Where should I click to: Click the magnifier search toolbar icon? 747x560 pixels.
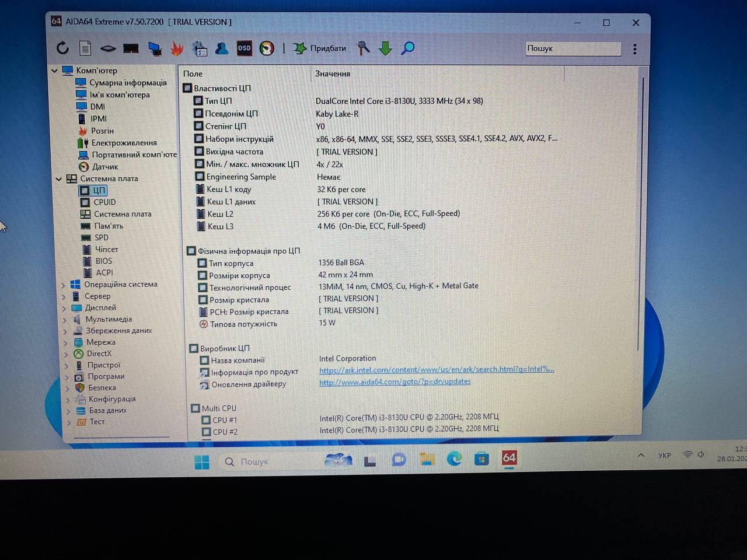point(408,48)
